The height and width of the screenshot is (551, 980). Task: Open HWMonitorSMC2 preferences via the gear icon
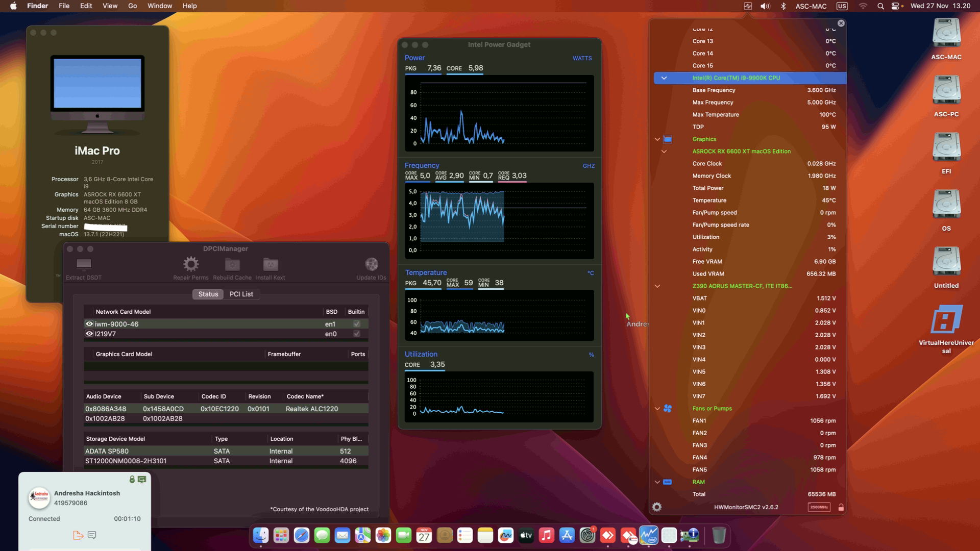point(657,507)
